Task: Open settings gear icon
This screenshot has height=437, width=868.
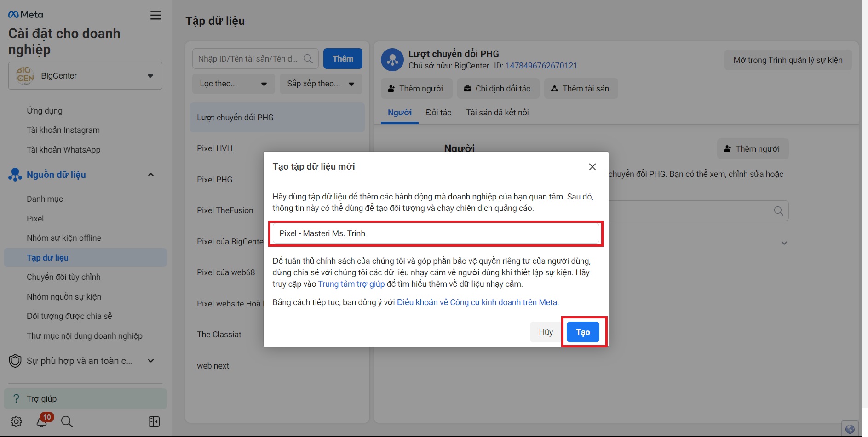Action: click(17, 421)
